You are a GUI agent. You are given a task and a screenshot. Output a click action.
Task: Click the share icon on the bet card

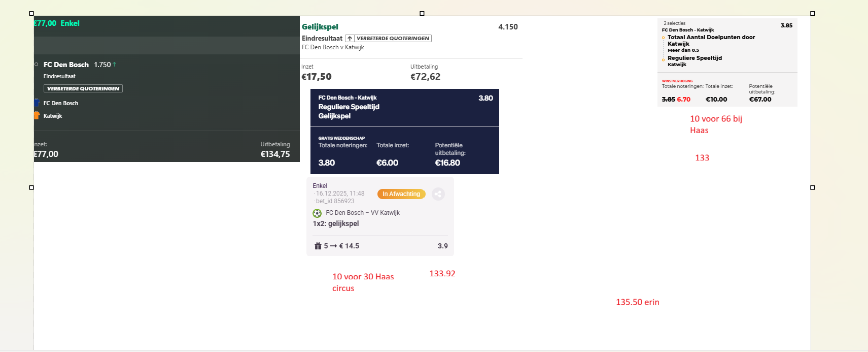pyautogui.click(x=438, y=194)
